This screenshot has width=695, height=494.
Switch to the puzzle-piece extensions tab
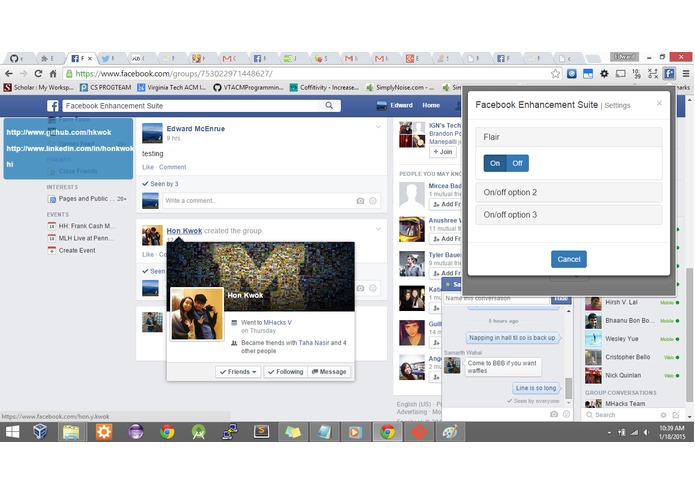(47, 58)
